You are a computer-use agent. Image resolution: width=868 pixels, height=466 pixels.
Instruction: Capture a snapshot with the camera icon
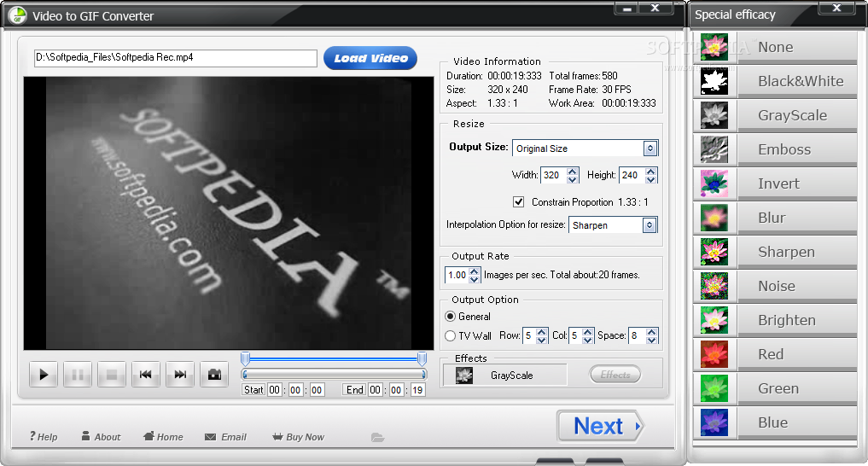[x=214, y=375]
